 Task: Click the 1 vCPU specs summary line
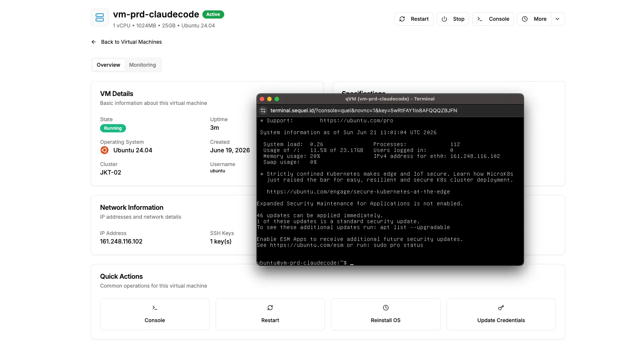click(164, 26)
